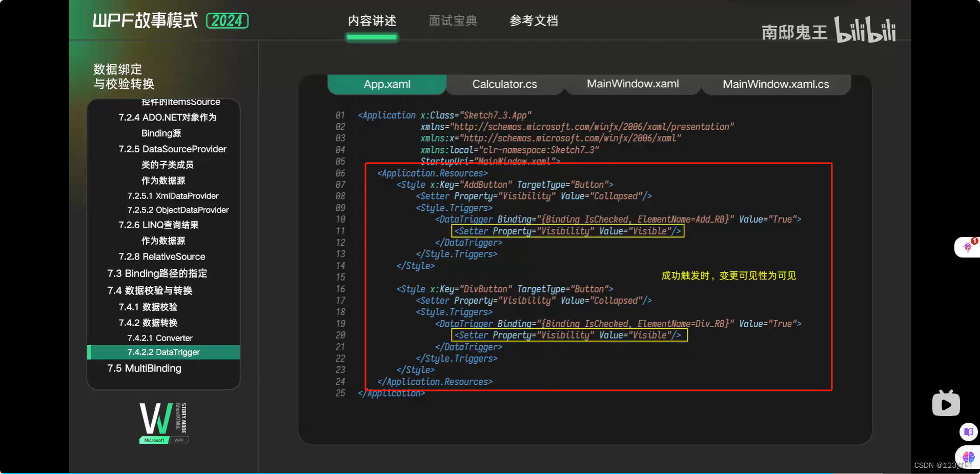Switch to the MainWindow.xaml code tab
Image resolution: width=980 pixels, height=474 pixels.
pyautogui.click(x=633, y=84)
